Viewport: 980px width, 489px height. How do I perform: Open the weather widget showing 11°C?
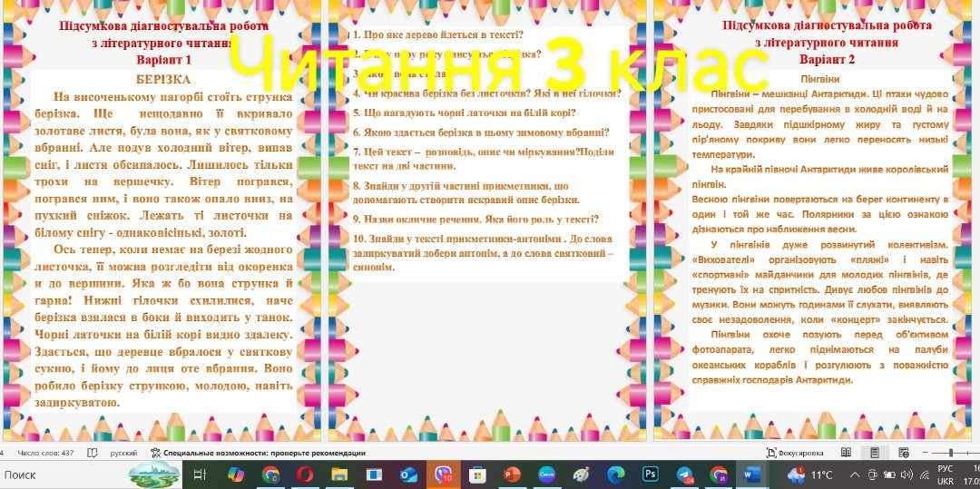pyautogui.click(x=810, y=474)
